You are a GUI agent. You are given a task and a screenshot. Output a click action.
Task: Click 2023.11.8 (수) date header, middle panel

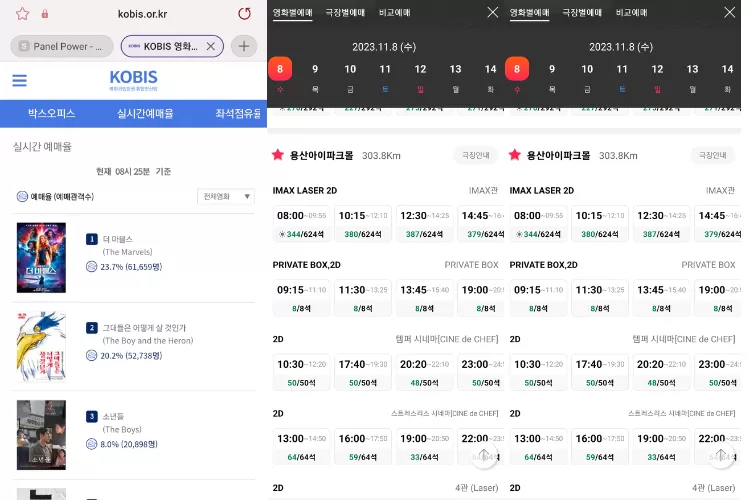tap(384, 47)
